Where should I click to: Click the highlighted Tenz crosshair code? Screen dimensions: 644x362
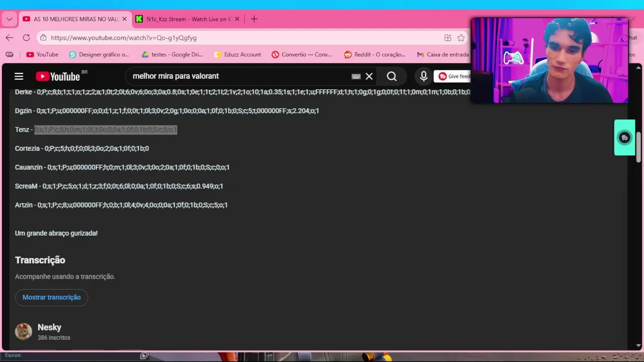click(x=106, y=130)
